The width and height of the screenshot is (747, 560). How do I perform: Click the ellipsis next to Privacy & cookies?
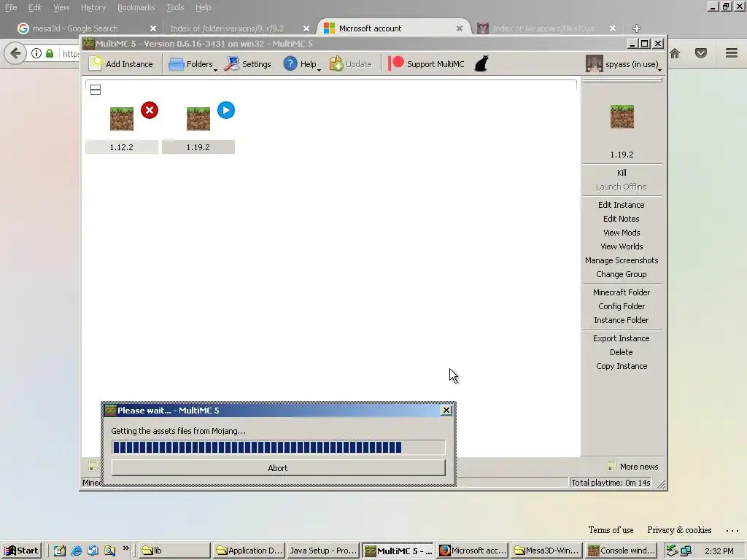732,531
